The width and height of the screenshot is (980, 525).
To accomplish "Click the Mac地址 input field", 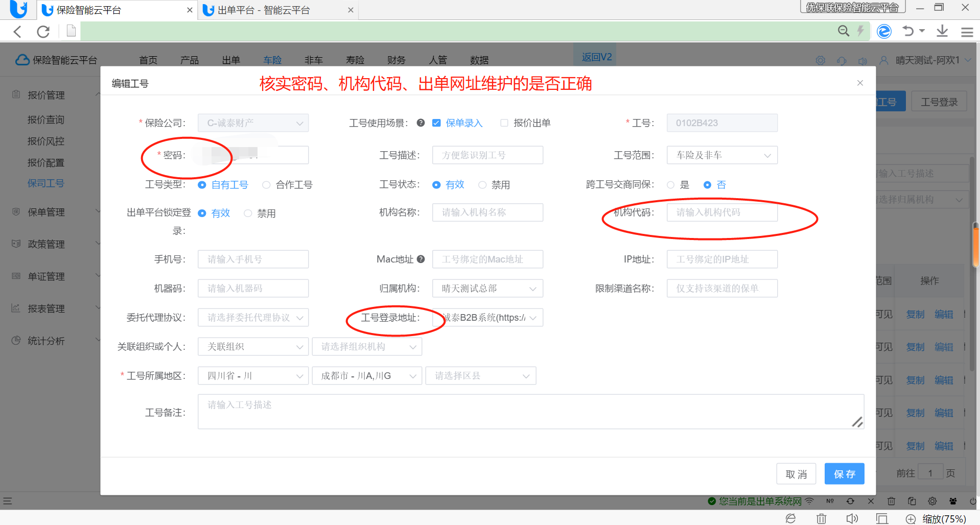I will tap(487, 259).
